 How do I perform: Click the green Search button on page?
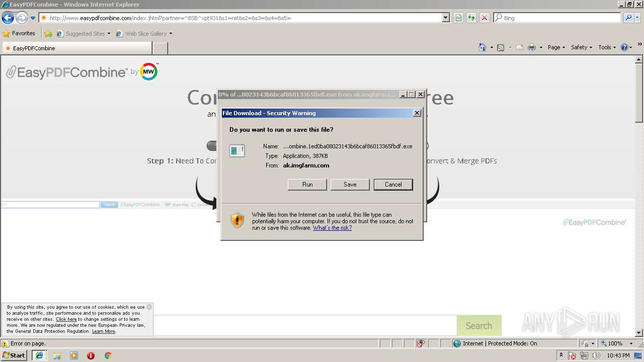(479, 325)
